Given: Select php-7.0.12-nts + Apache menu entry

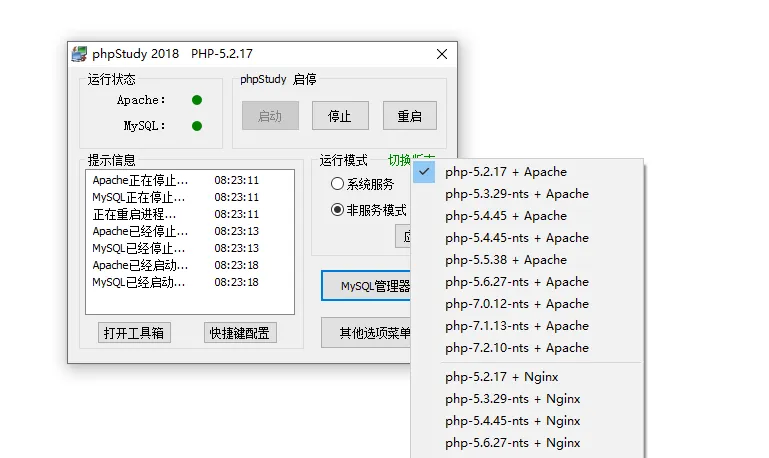Looking at the screenshot, I should (527, 304).
